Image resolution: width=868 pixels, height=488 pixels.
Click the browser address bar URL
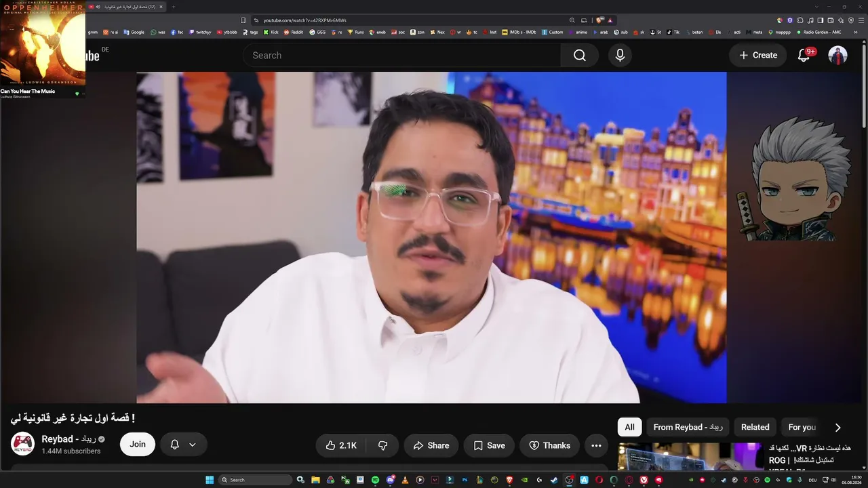point(305,20)
